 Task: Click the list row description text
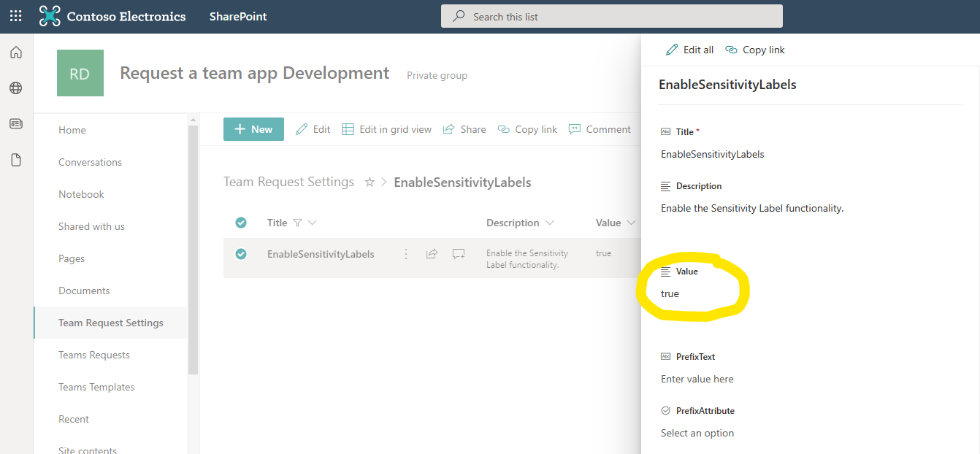pos(527,259)
